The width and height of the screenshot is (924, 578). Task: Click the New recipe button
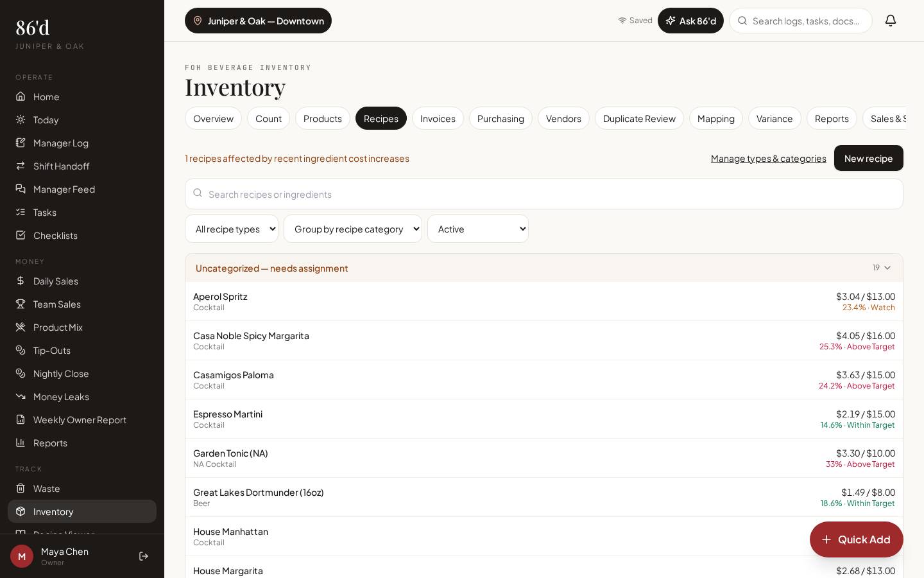click(869, 158)
